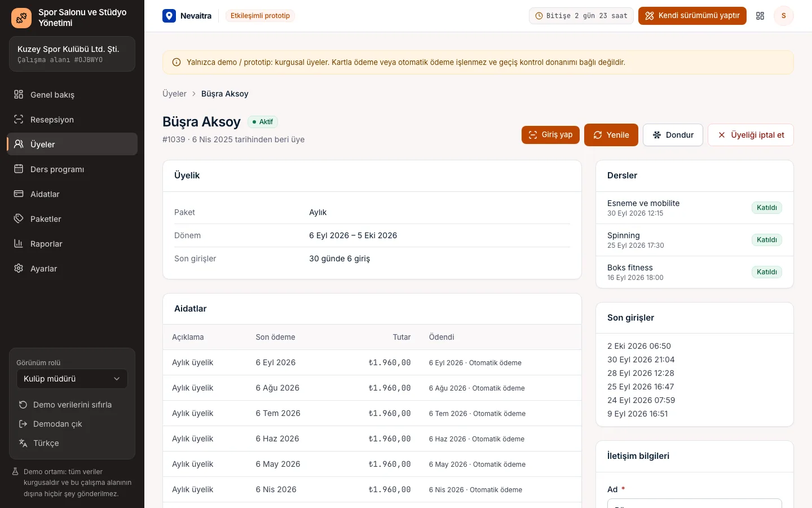Open Resepsiyon from the sidebar

tap(72, 120)
